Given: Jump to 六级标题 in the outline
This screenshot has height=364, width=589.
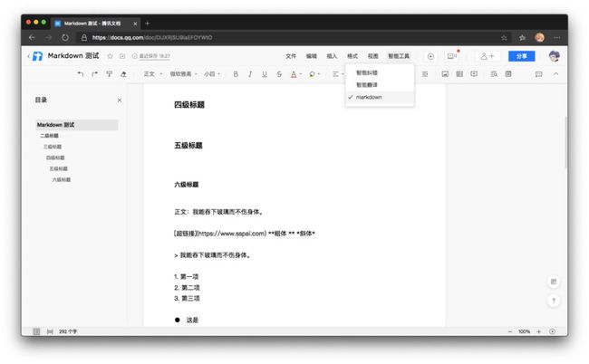Looking at the screenshot, I should 62,180.
